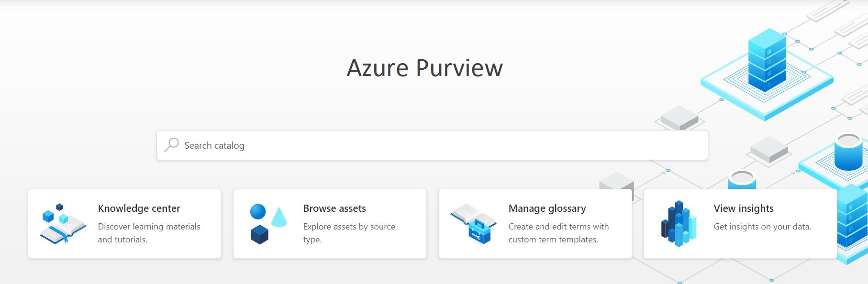Click the Azure Purview heading
The height and width of the screenshot is (284, 868).
coord(424,68)
